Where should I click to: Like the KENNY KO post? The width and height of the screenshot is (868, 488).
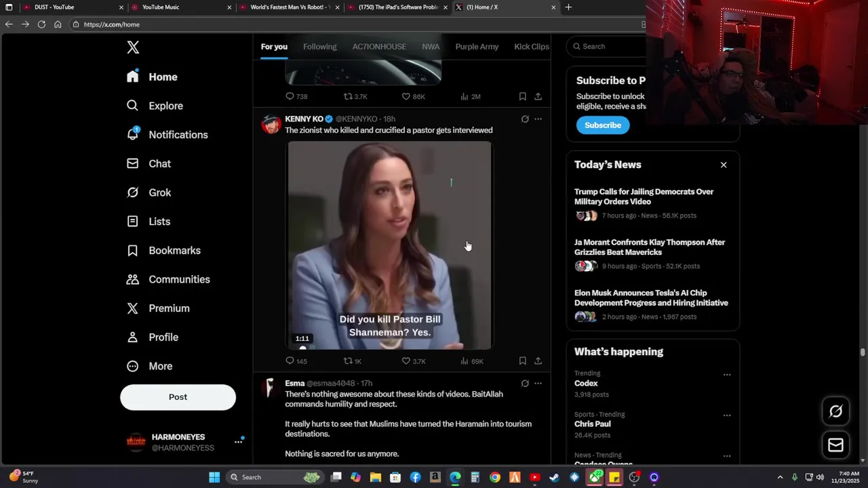[x=413, y=361]
